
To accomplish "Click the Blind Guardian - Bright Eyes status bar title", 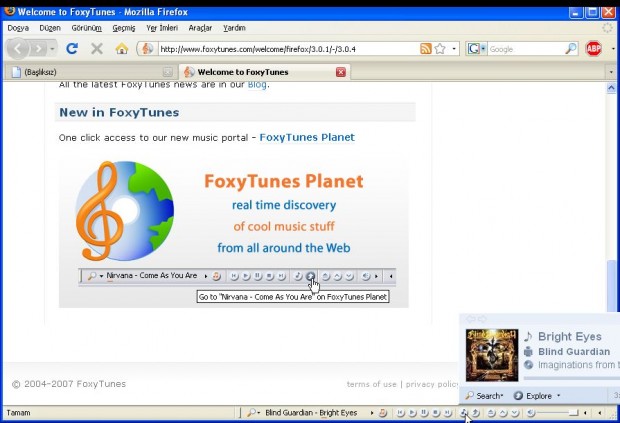I will click(x=311, y=413).
